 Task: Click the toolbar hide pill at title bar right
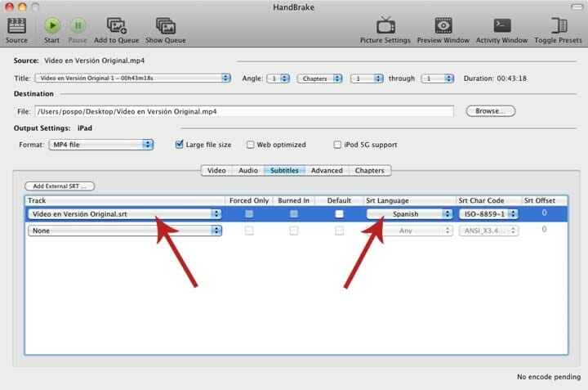pyautogui.click(x=577, y=7)
